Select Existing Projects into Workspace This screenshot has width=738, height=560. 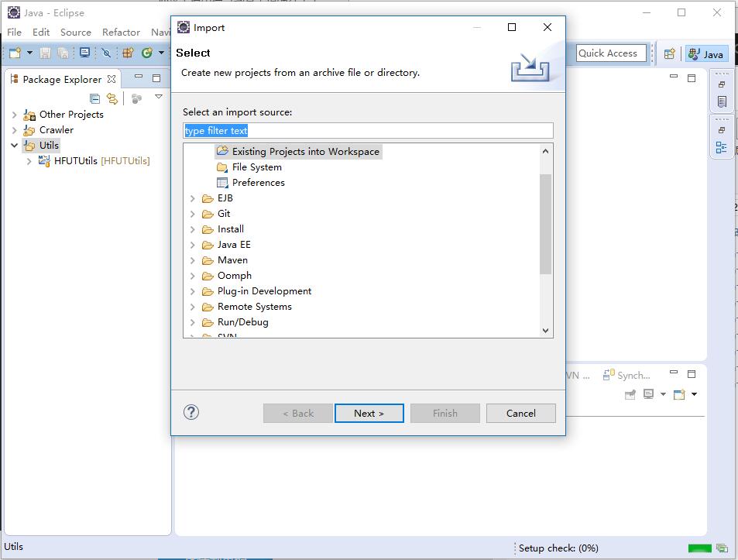pos(298,152)
